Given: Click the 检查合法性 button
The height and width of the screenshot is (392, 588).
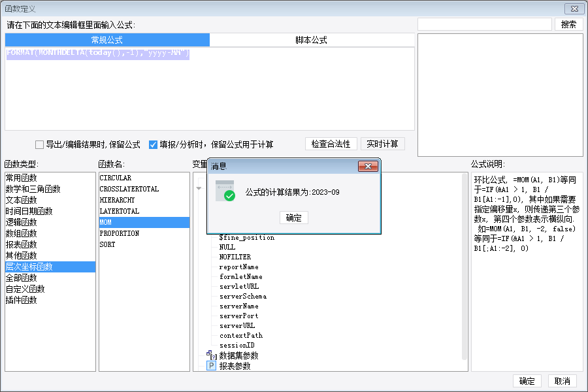Looking at the screenshot, I should coord(331,144).
